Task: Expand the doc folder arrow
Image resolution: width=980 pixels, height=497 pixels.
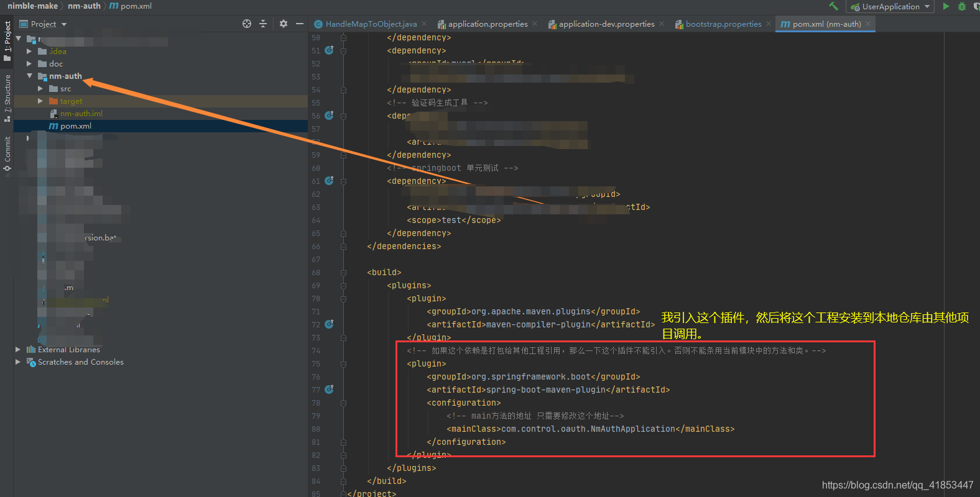Action: point(29,64)
